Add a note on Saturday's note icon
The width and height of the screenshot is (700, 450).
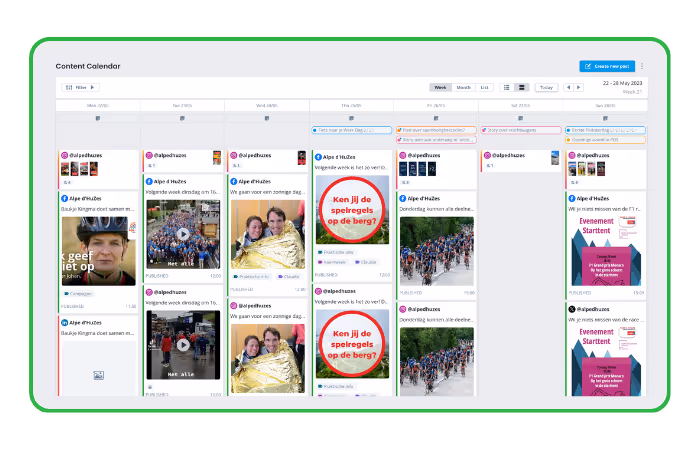pyautogui.click(x=521, y=118)
